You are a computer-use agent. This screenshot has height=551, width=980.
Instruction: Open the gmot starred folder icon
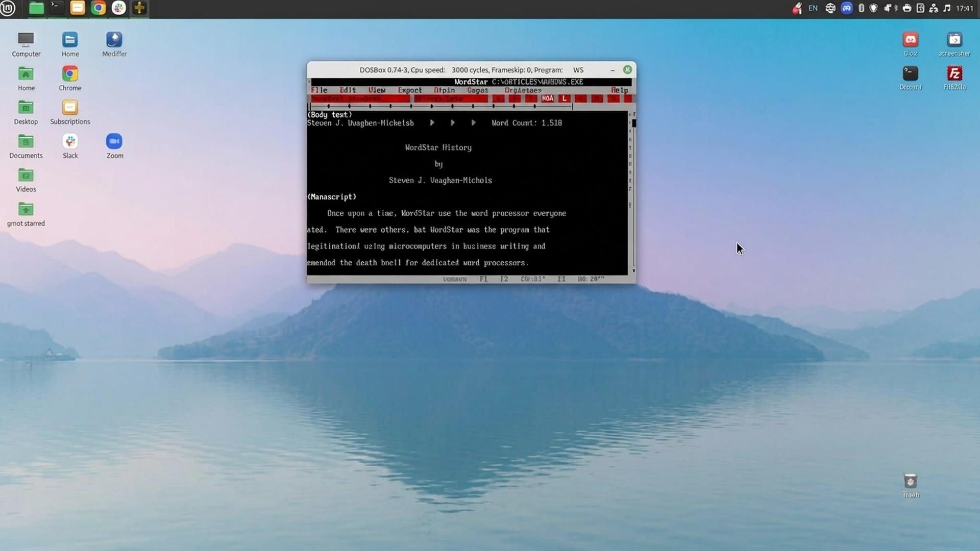coord(26,214)
